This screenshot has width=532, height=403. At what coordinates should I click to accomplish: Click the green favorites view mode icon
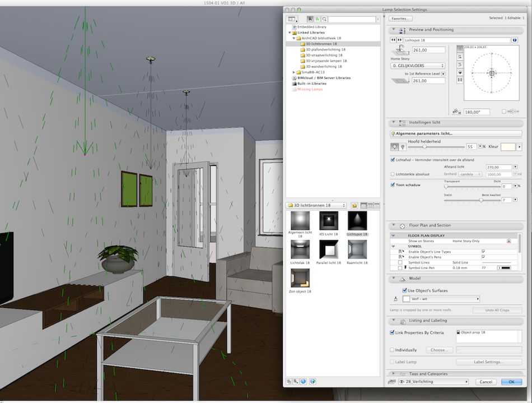point(317,19)
